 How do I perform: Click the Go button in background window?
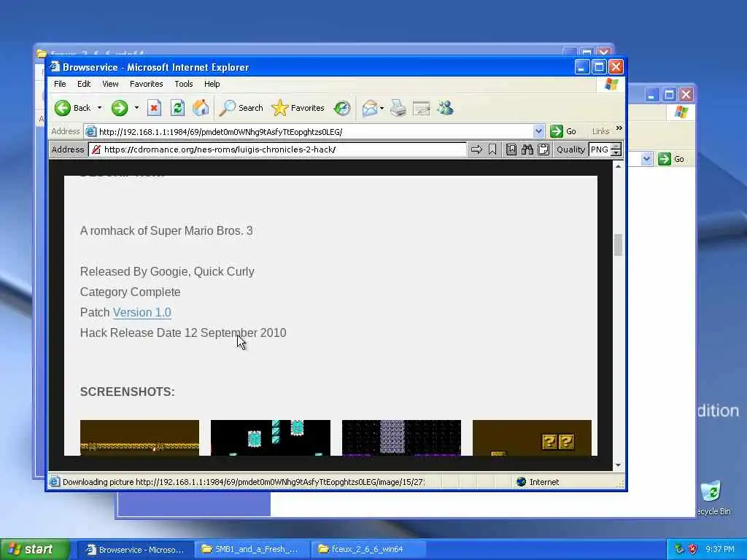coord(671,159)
